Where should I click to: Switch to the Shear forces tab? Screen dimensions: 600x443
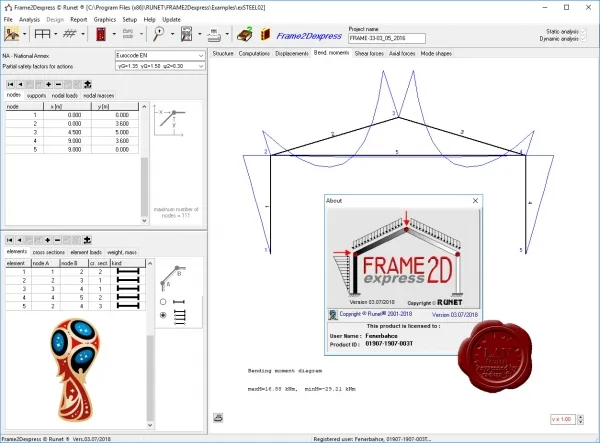click(x=369, y=54)
